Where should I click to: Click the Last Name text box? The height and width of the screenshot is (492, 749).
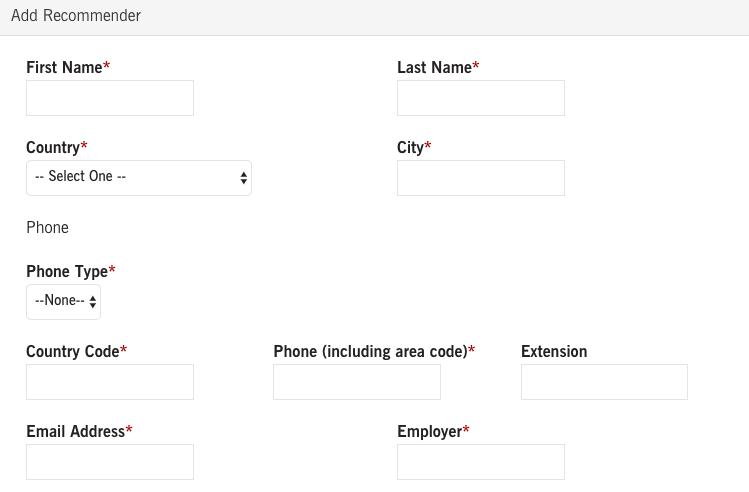point(481,98)
